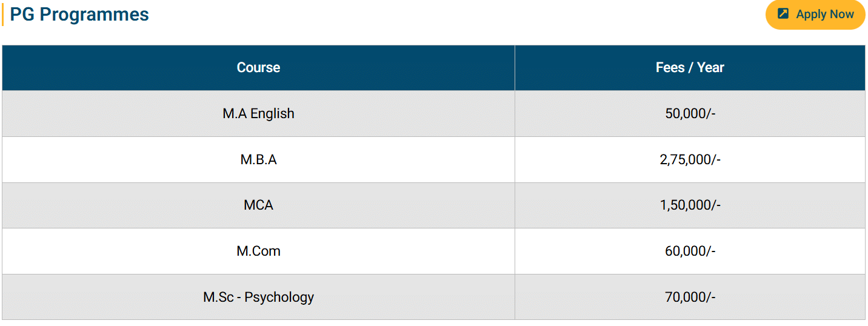Select the MCA course cell
Viewport: 868px width, 326px height.
[258, 205]
